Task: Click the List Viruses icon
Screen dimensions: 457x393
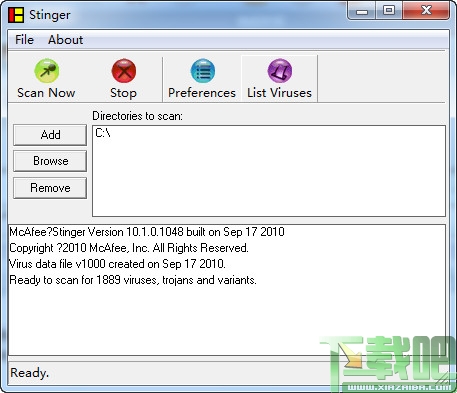Action: (x=280, y=71)
